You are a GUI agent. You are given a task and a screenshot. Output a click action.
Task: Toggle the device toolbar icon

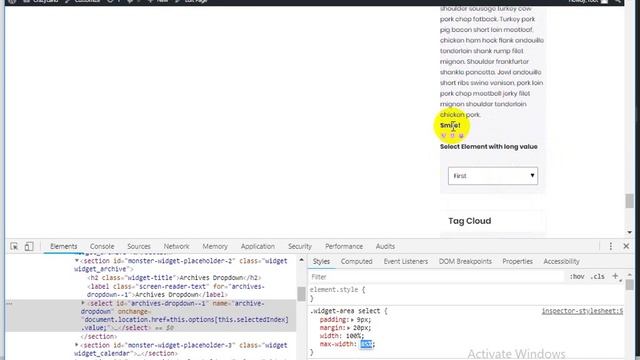point(29,246)
